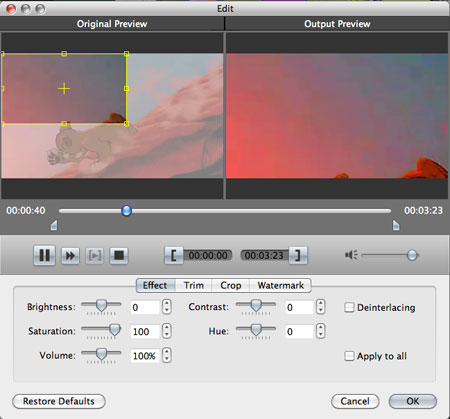Click the fast forward button

coord(70,256)
